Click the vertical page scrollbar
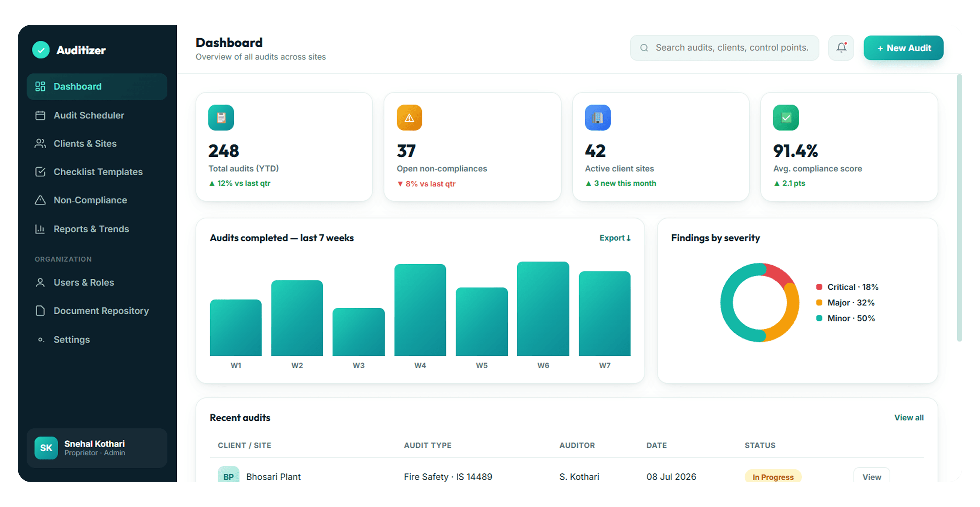Screen dimensions: 980x507 tap(959, 208)
